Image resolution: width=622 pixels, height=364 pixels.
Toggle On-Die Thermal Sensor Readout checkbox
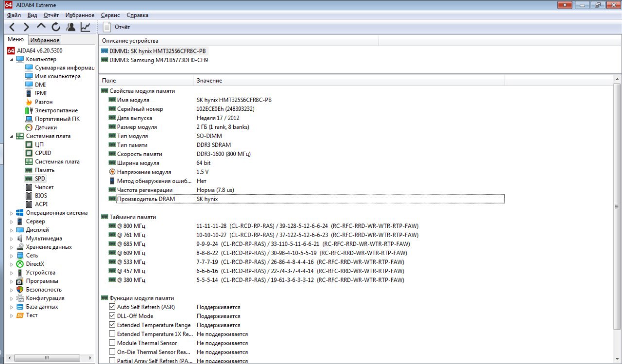[112, 352]
